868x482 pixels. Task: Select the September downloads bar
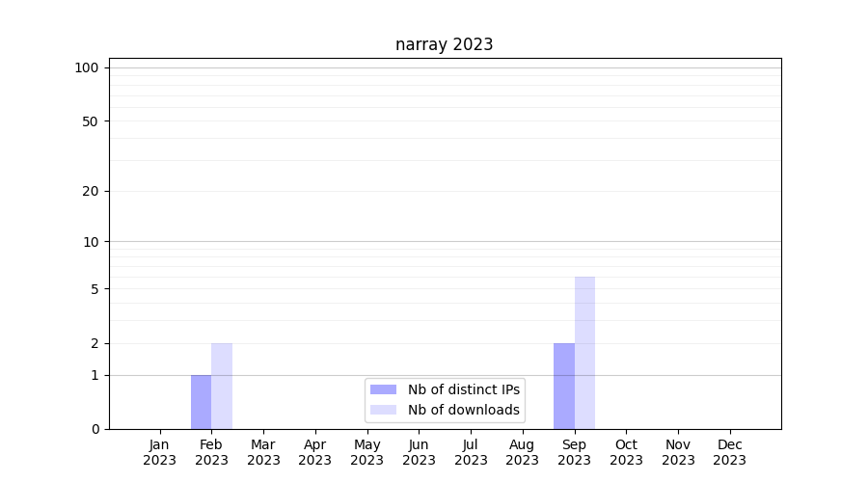coord(584,353)
